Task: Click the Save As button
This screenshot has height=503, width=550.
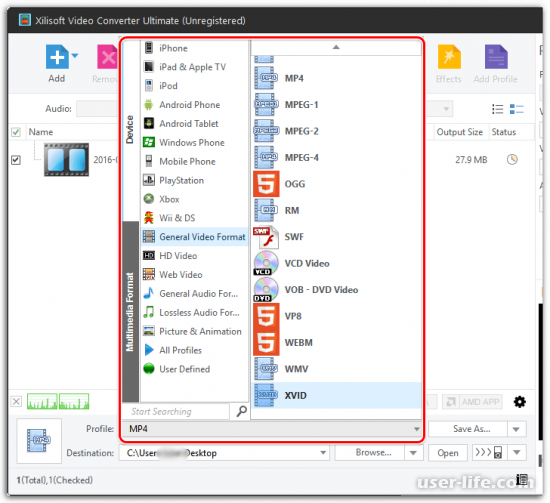Action: 468,429
